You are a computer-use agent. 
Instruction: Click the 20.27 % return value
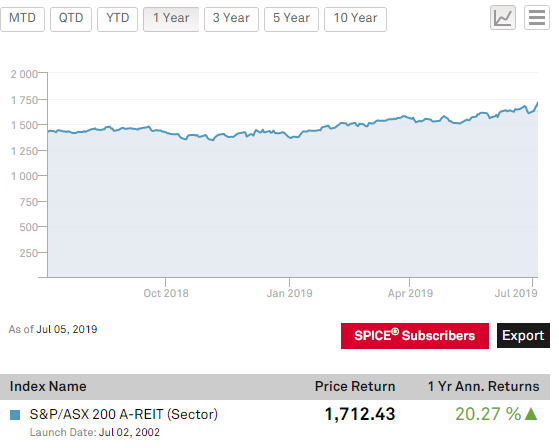point(488,414)
